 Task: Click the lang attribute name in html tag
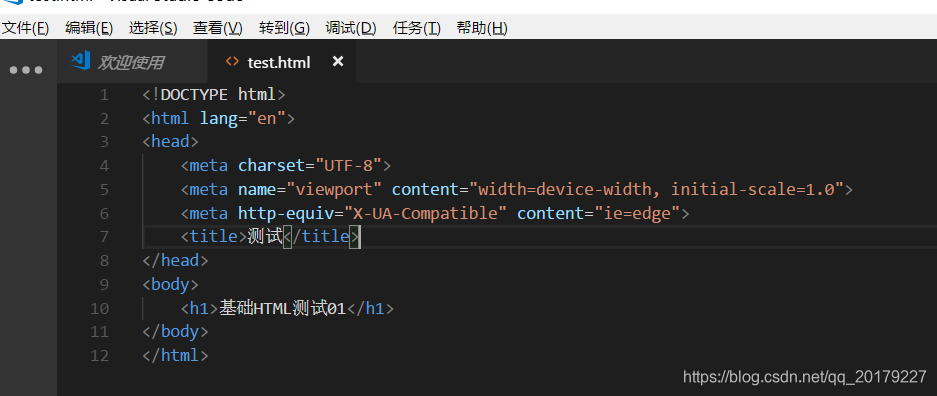tap(219, 118)
